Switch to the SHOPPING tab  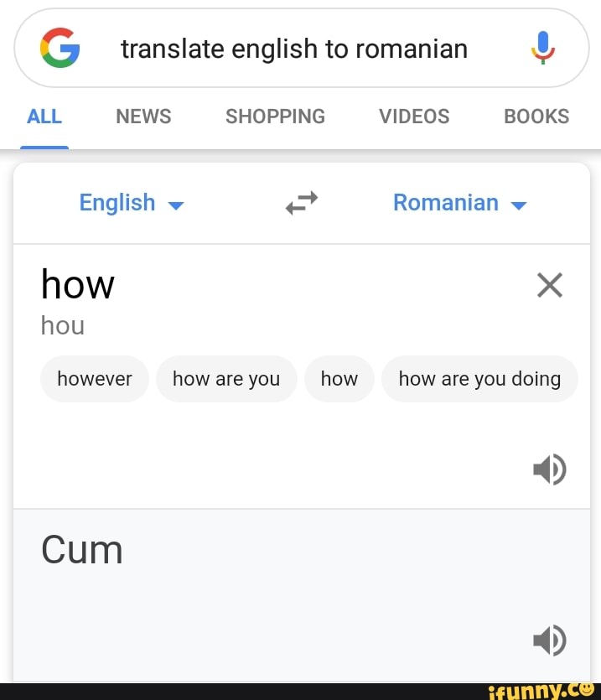click(275, 117)
